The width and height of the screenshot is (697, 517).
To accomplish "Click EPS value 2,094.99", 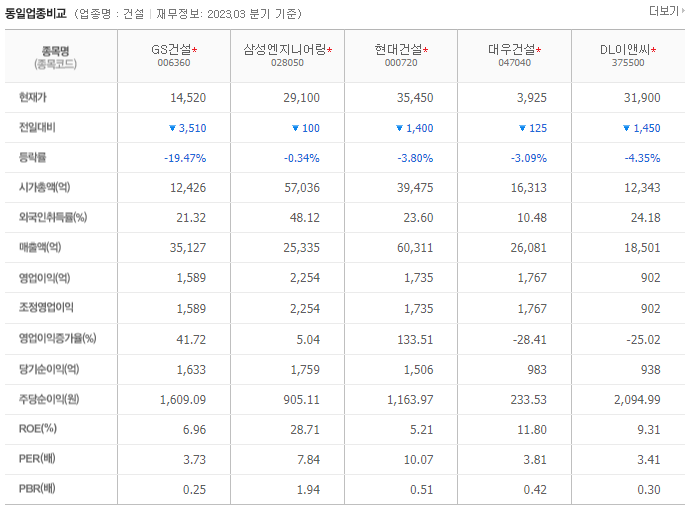I will 637,400.
